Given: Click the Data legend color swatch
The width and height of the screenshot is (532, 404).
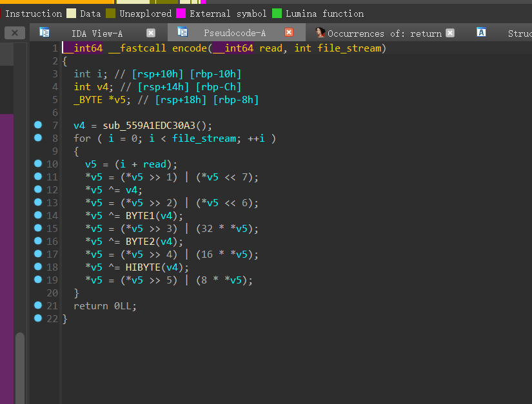Looking at the screenshot, I should 71,14.
